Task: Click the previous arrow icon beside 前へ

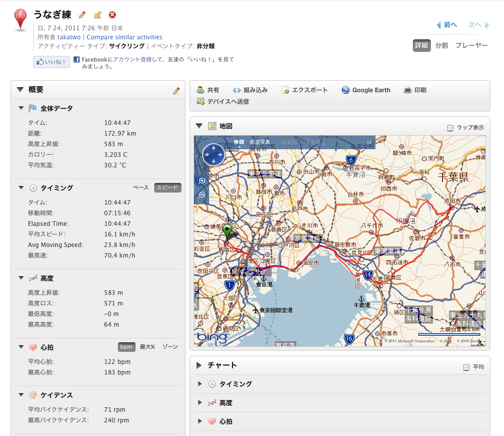Action: (x=439, y=25)
